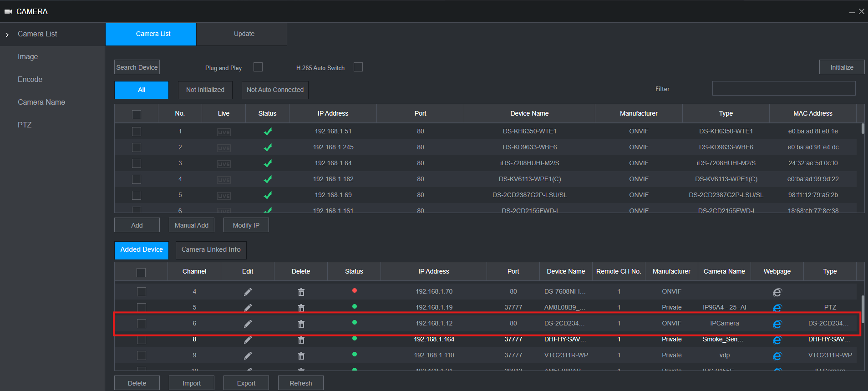
Task: Edit channel 4 with the pencil icon
Action: pyautogui.click(x=248, y=292)
